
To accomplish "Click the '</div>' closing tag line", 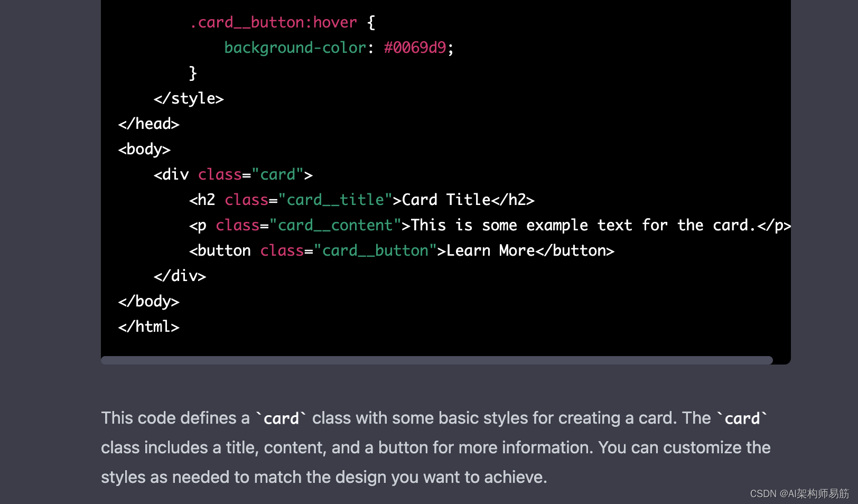I will pos(180,276).
